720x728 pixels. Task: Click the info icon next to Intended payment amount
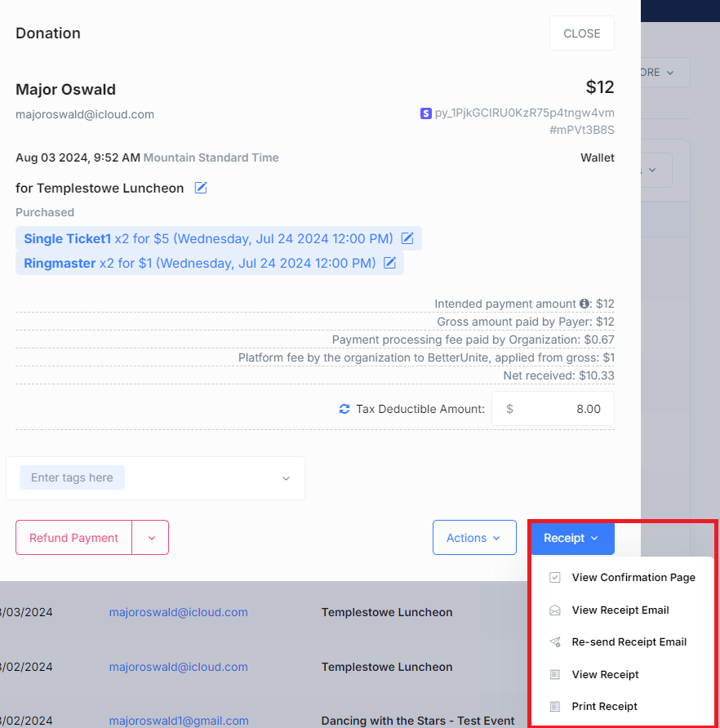(x=584, y=303)
